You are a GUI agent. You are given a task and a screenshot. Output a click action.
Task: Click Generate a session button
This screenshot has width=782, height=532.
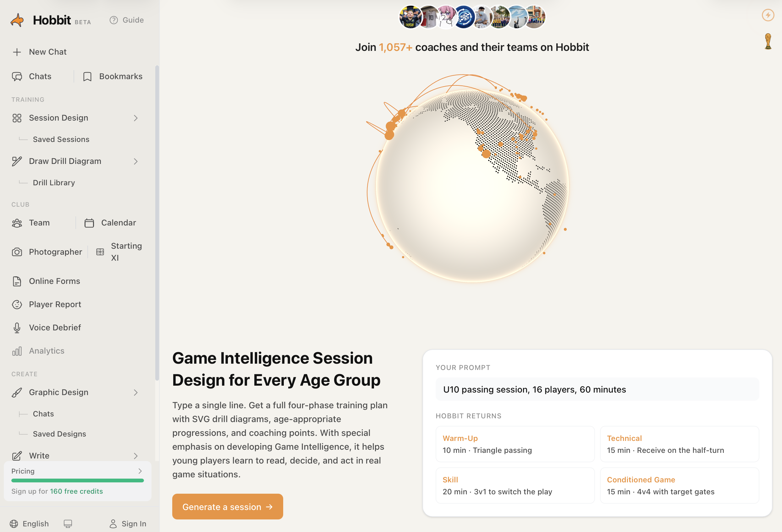tap(228, 507)
